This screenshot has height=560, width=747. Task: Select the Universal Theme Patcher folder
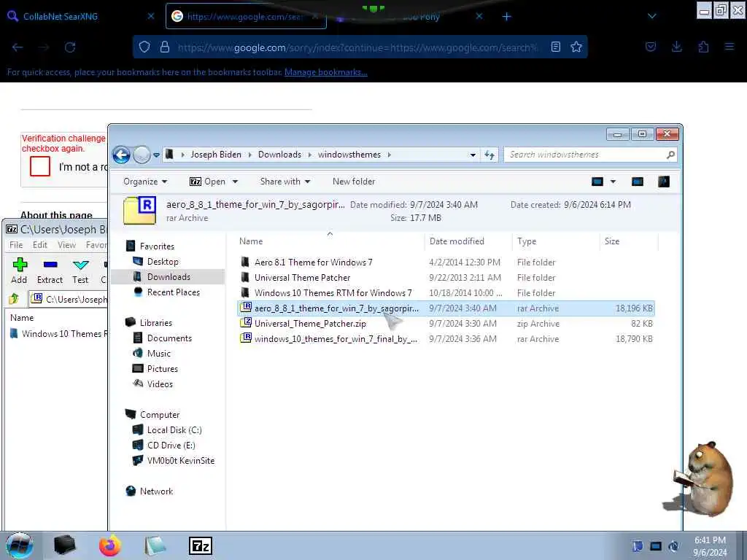[302, 278]
